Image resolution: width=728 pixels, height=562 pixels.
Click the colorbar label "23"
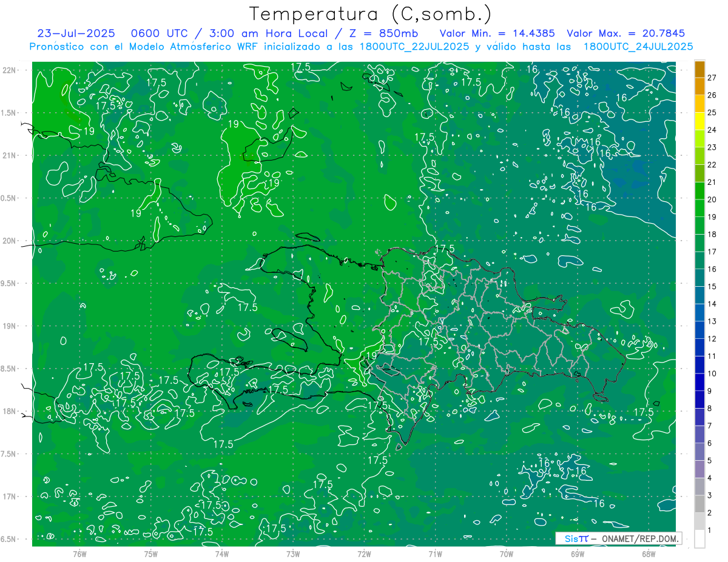coord(712,147)
